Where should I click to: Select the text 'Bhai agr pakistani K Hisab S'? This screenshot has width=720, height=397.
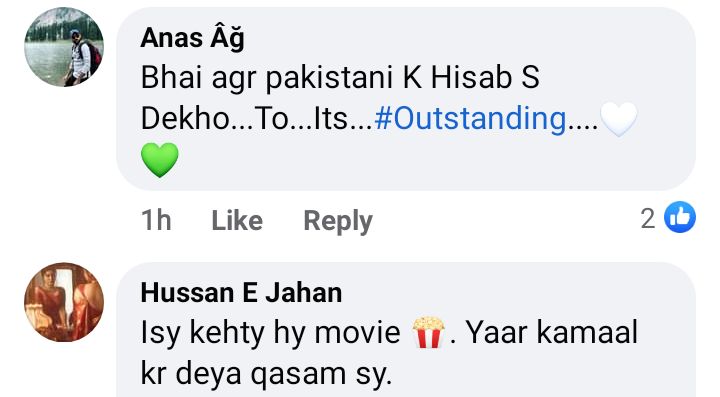click(340, 78)
